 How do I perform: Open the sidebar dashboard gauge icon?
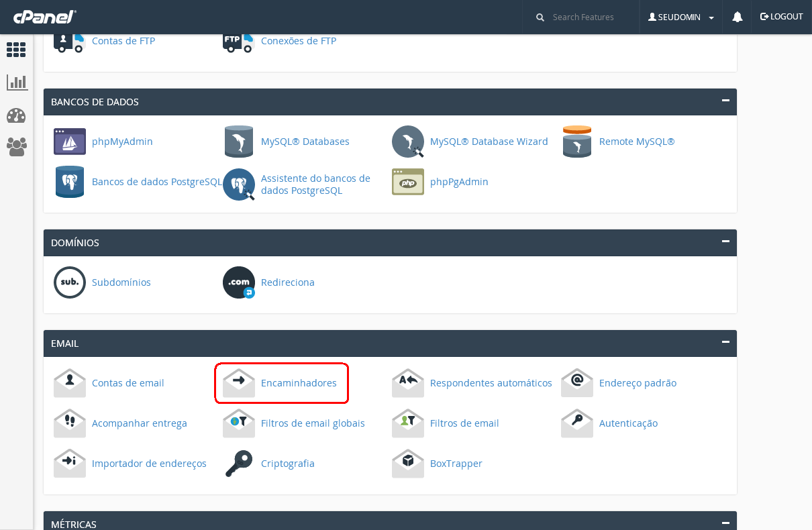click(x=16, y=115)
